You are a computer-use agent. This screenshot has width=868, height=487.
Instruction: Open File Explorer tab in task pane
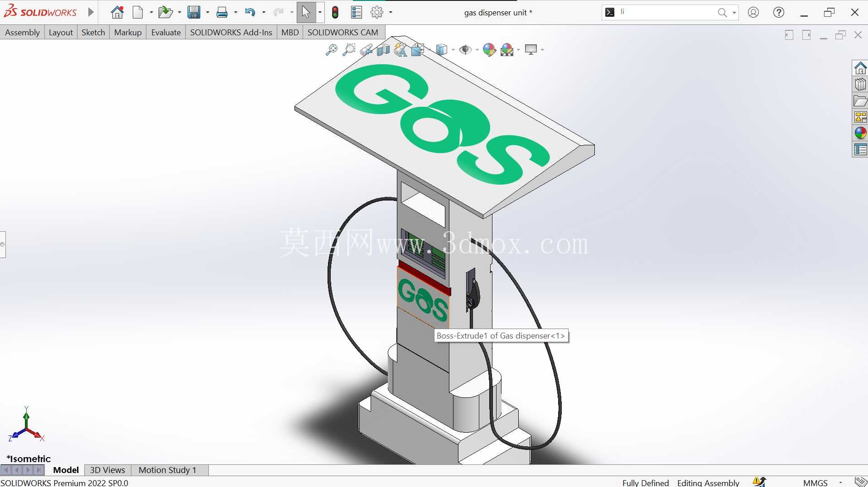pyautogui.click(x=860, y=101)
